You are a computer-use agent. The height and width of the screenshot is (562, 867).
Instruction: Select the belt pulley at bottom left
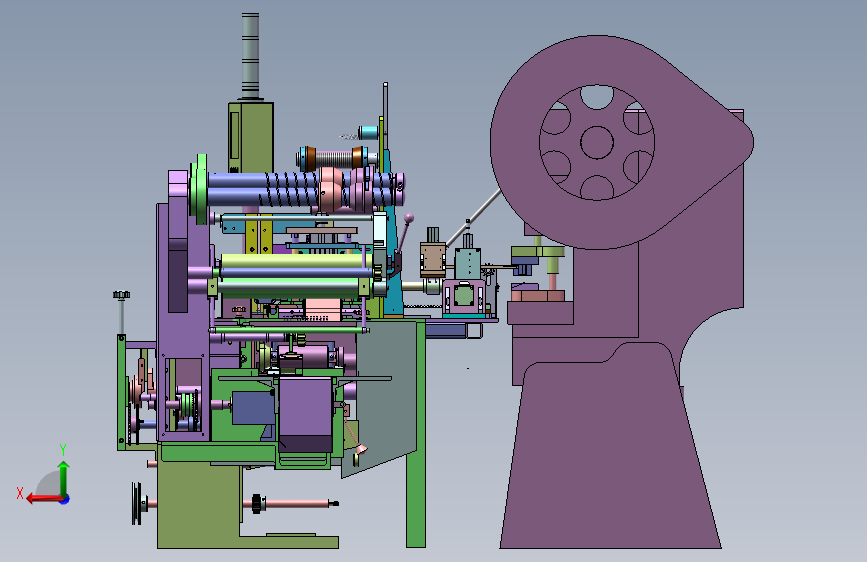[137, 503]
